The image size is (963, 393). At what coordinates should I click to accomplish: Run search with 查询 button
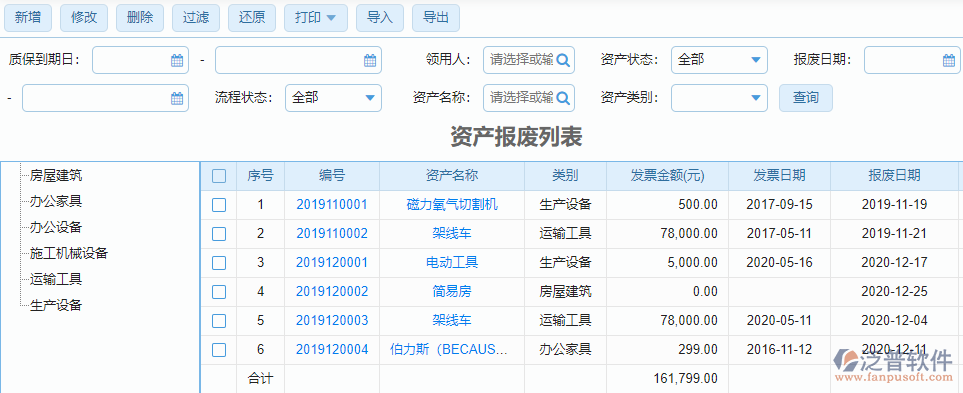806,98
